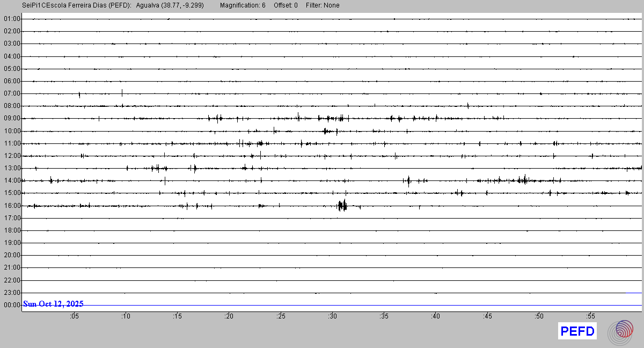The height and width of the screenshot is (348, 644).
Task: Click the :55 minute axis tick label
Action: (590, 316)
